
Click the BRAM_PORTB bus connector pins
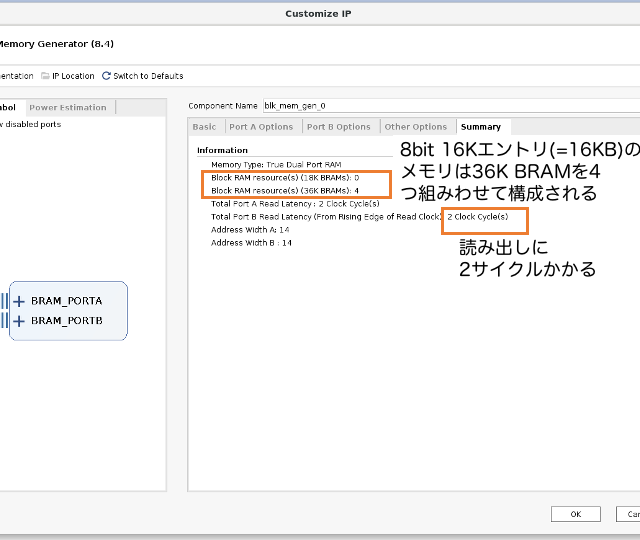5,321
